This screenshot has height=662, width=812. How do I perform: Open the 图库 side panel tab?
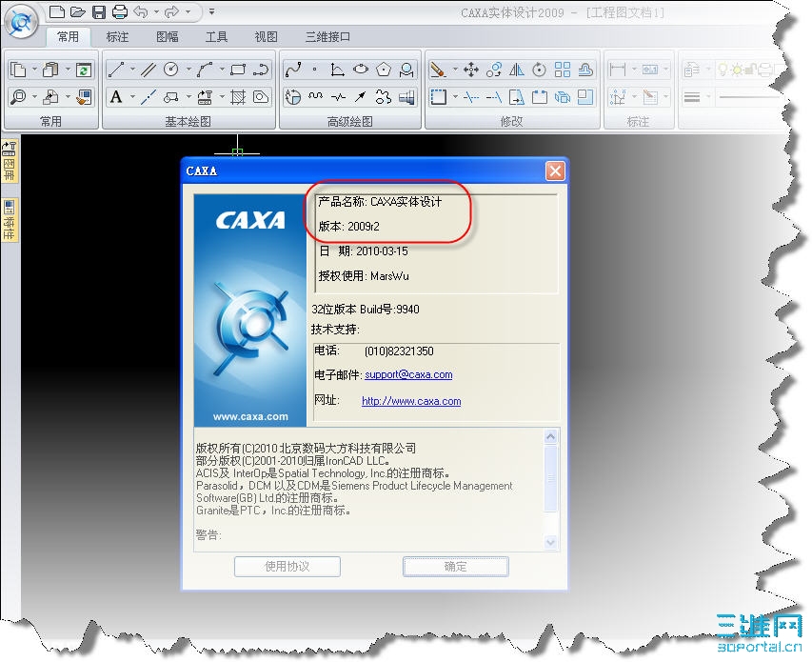[10, 161]
